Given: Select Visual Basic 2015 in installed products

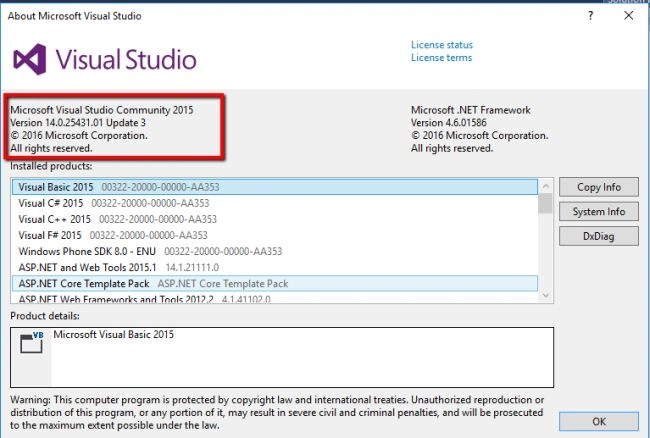Looking at the screenshot, I should tap(275, 187).
